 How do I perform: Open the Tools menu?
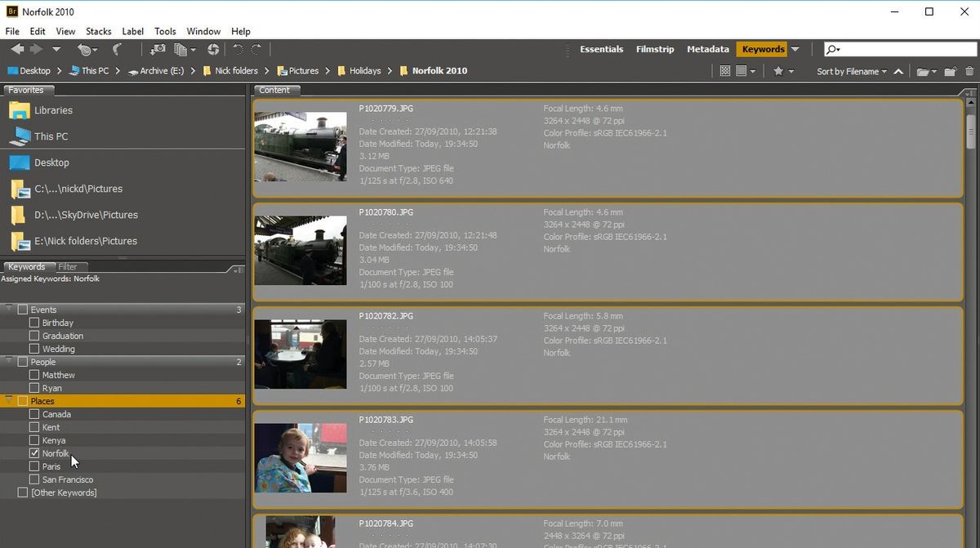[x=165, y=31]
